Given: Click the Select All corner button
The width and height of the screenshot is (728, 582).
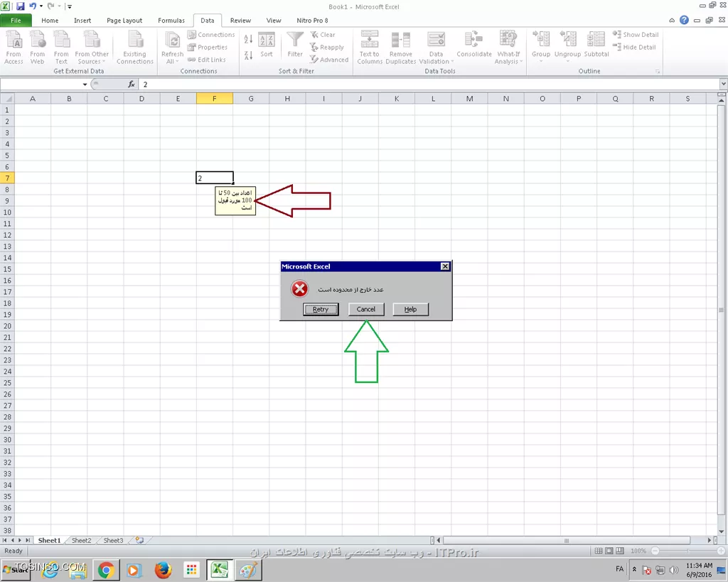Looking at the screenshot, I should tap(7, 98).
